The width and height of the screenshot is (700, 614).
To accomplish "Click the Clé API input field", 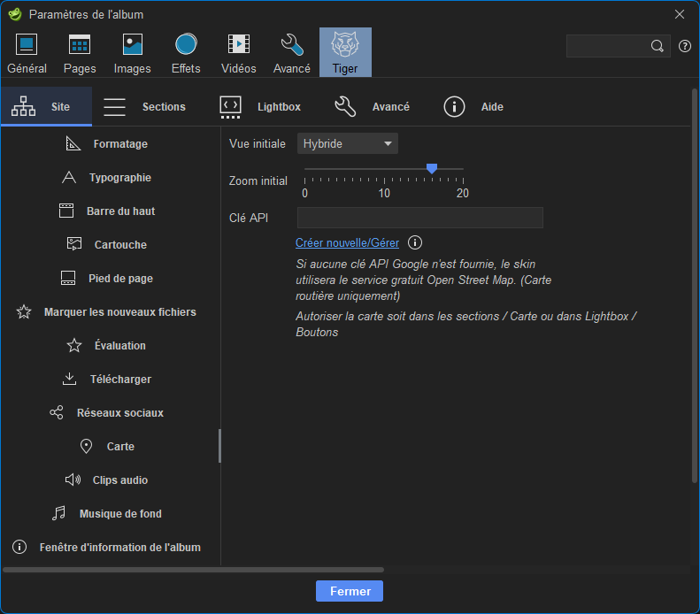I will pyautogui.click(x=419, y=218).
